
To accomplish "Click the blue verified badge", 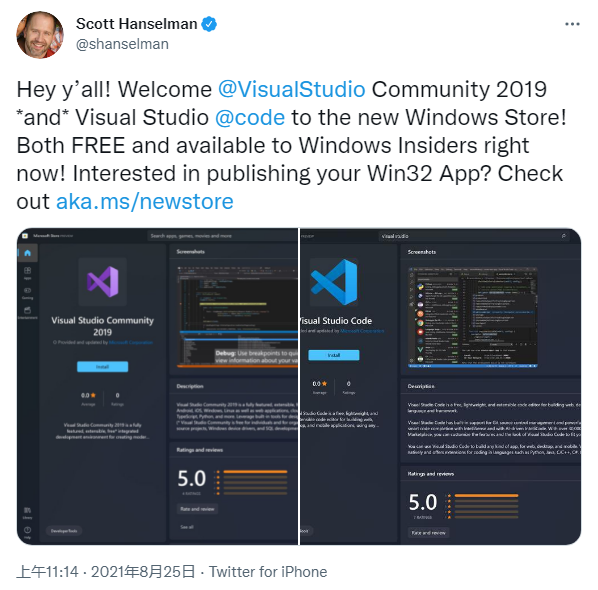I will (x=209, y=24).
